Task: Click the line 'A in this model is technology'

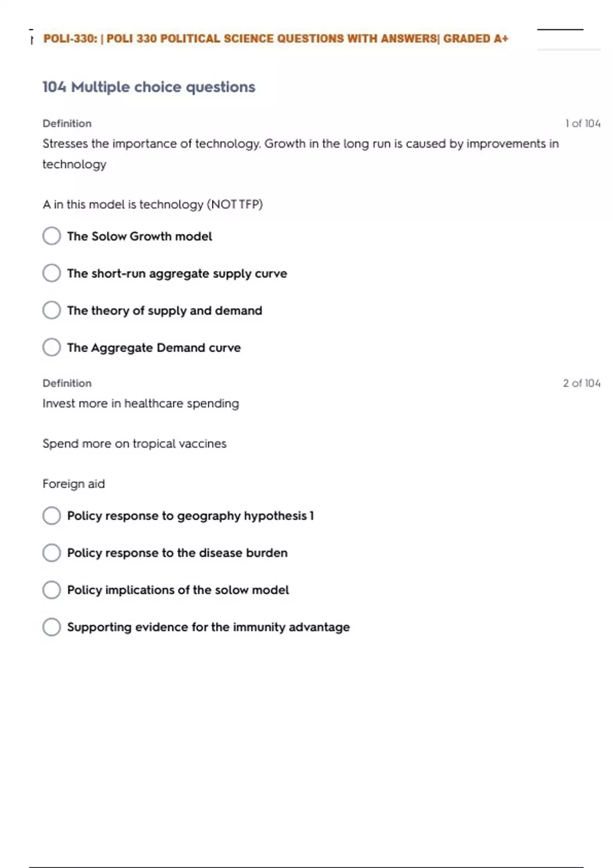Action: [153, 205]
